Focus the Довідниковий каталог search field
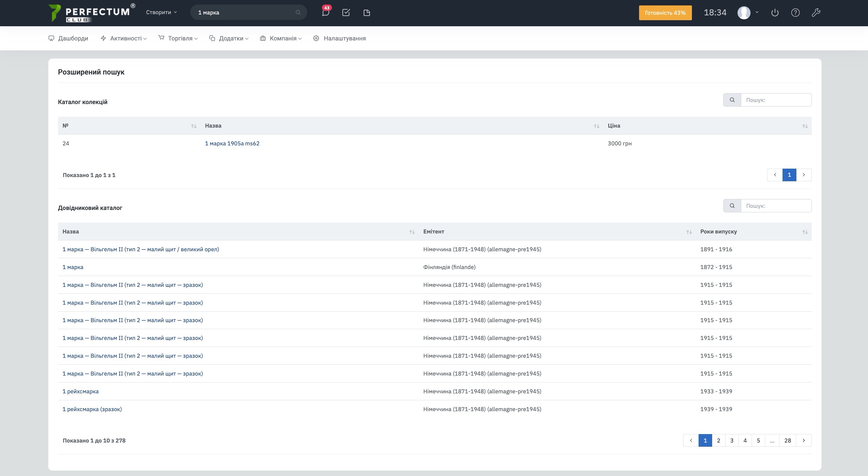 [776, 206]
